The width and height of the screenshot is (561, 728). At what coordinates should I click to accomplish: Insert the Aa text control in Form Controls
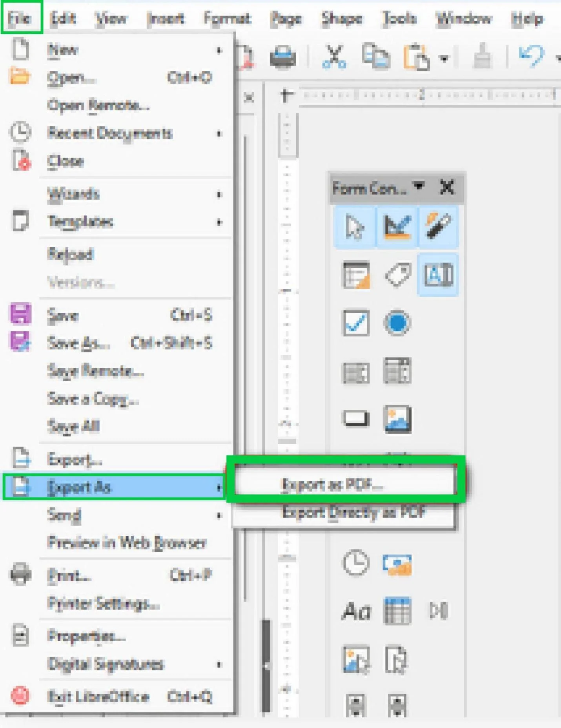click(x=356, y=612)
